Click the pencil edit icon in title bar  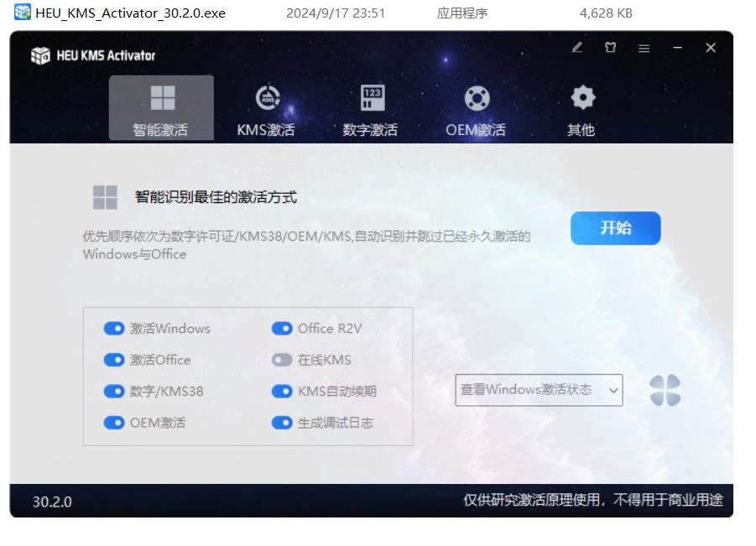pos(577,48)
